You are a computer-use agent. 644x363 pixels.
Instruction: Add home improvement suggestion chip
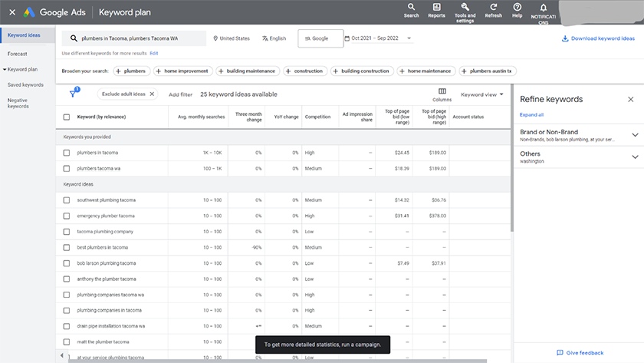click(182, 71)
